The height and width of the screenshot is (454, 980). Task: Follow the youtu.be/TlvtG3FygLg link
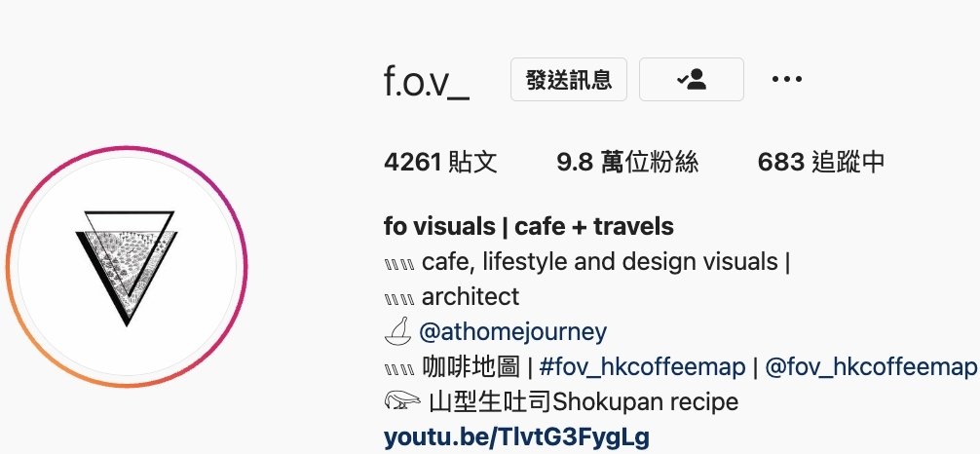pyautogui.click(x=516, y=437)
